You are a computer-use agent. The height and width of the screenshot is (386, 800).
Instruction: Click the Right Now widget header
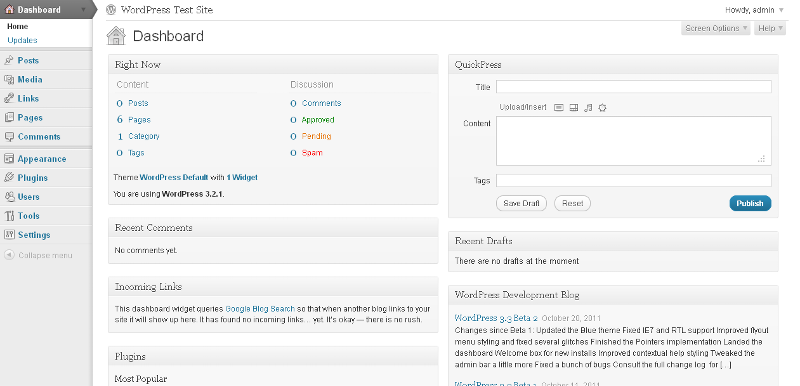click(273, 64)
